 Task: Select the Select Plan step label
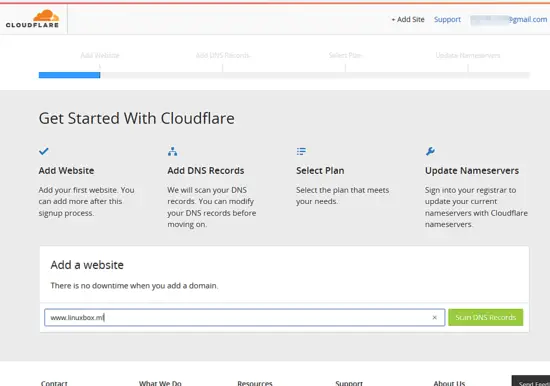tap(345, 55)
